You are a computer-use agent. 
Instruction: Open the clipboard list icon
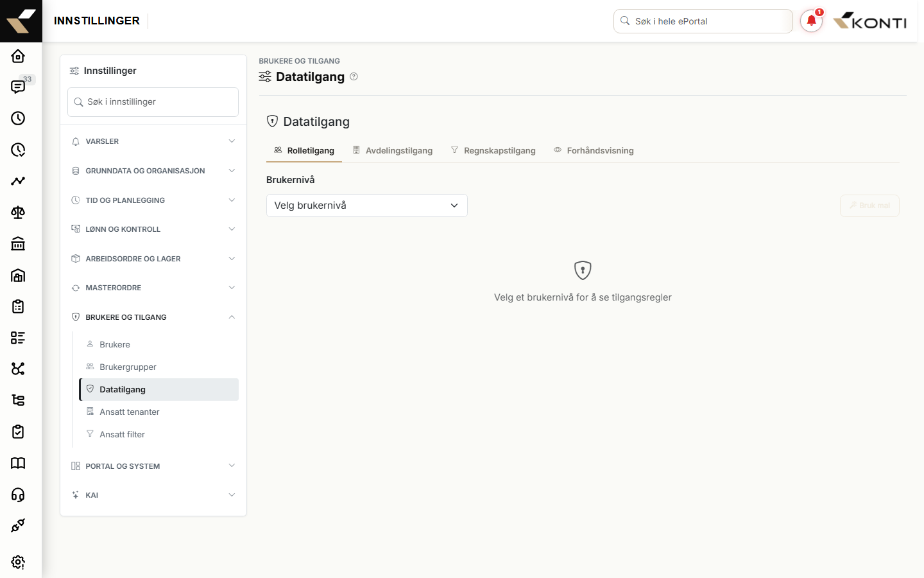point(18,306)
